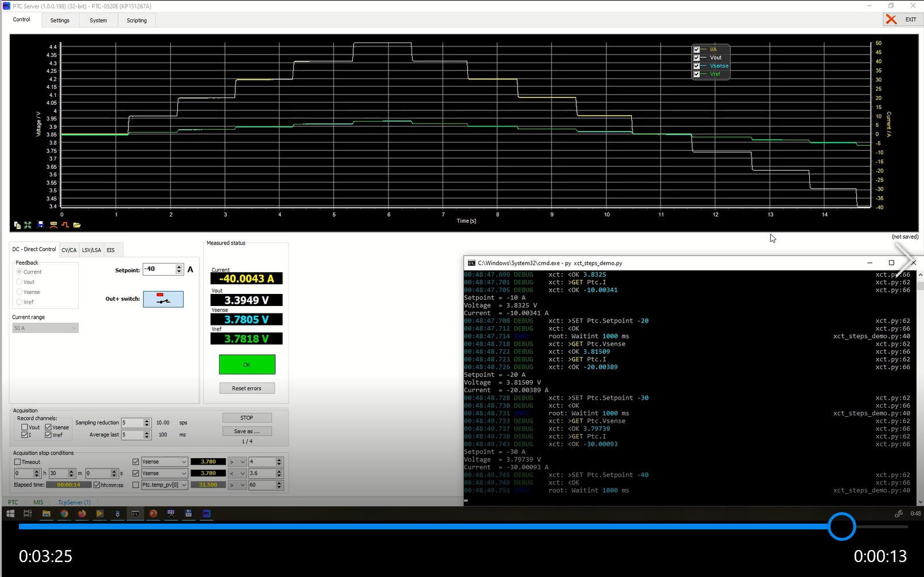Toggle the hh:mm:ss format checkbox

pos(97,485)
